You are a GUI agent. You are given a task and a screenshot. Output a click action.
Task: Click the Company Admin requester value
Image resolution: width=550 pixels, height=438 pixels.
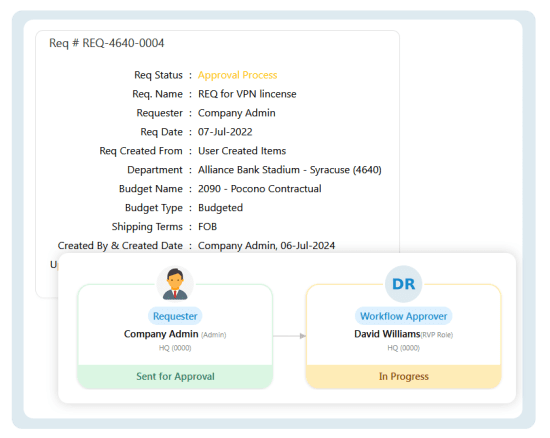pos(237,113)
